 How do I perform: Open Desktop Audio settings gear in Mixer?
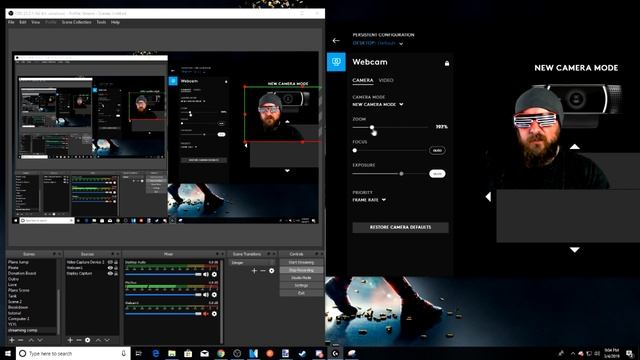(214, 274)
